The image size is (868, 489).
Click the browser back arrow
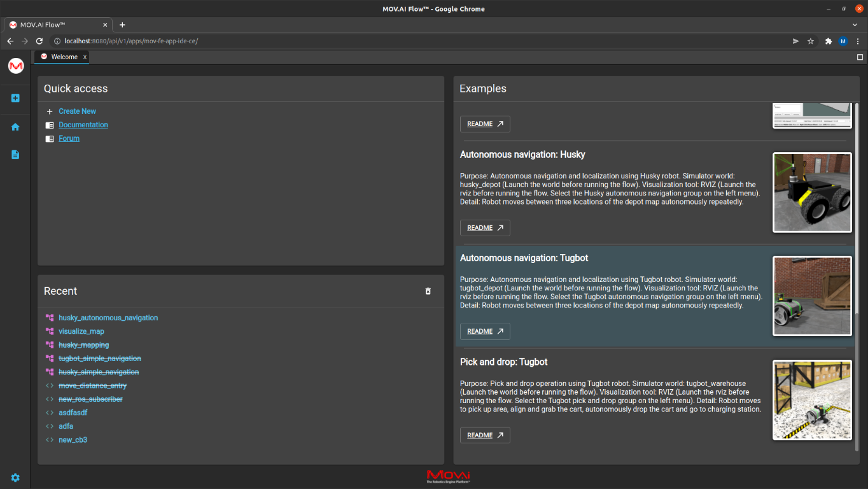[x=10, y=41]
